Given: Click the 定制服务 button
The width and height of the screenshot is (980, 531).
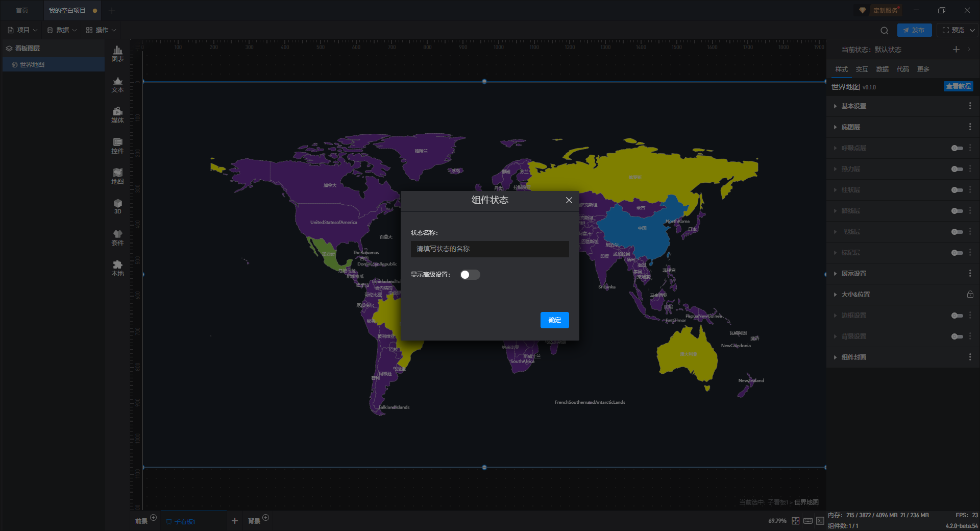Looking at the screenshot, I should click(x=885, y=10).
